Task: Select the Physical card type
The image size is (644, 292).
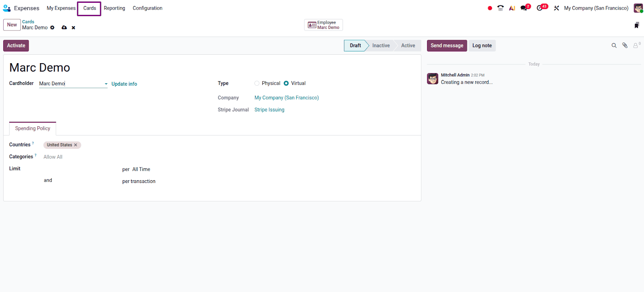Action: pyautogui.click(x=257, y=83)
